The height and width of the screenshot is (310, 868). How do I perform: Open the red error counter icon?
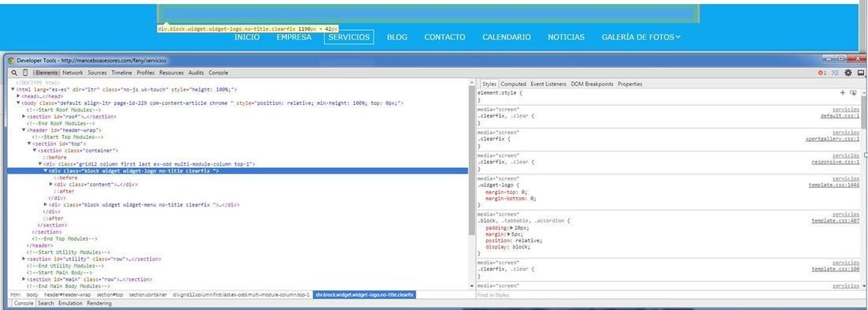(x=822, y=73)
